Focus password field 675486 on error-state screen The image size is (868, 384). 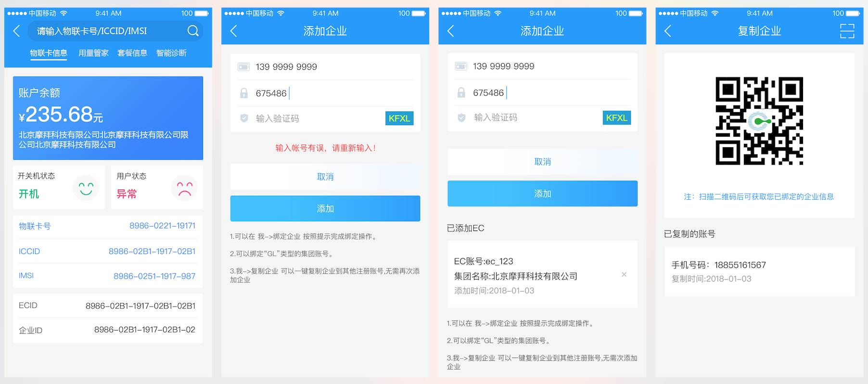pos(325,93)
